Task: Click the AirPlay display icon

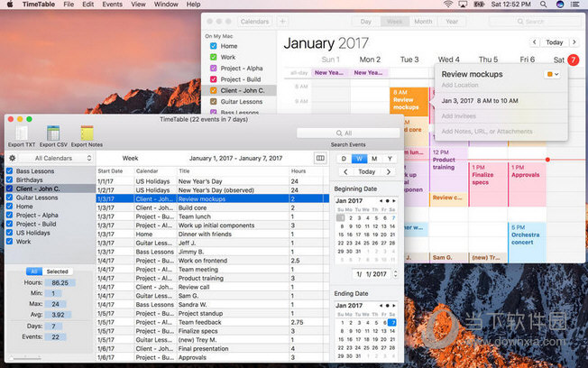Action: pos(464,5)
